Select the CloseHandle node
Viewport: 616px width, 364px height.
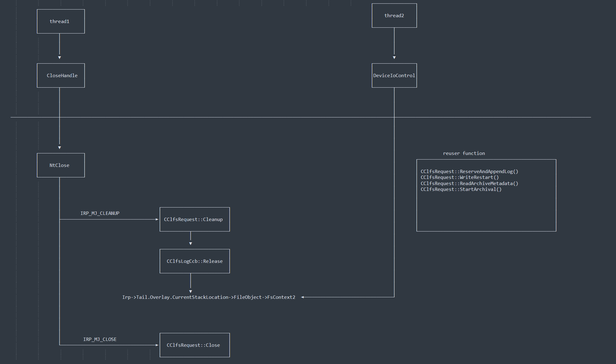point(61,76)
